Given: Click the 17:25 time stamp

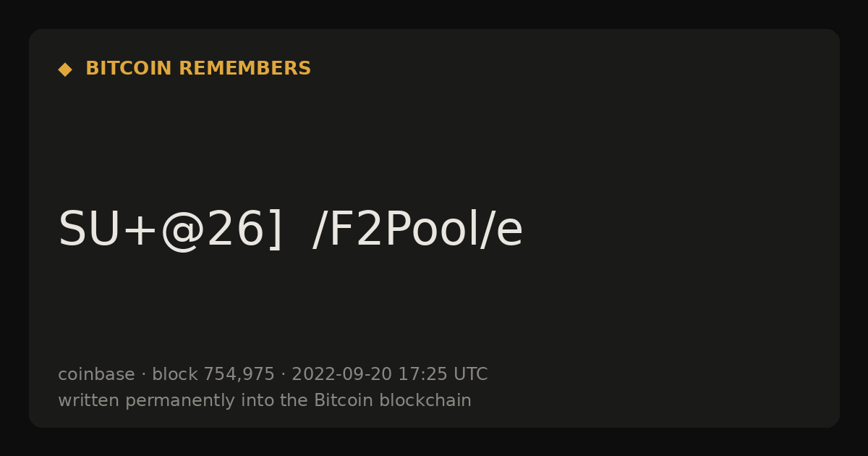Looking at the screenshot, I should (x=422, y=375).
